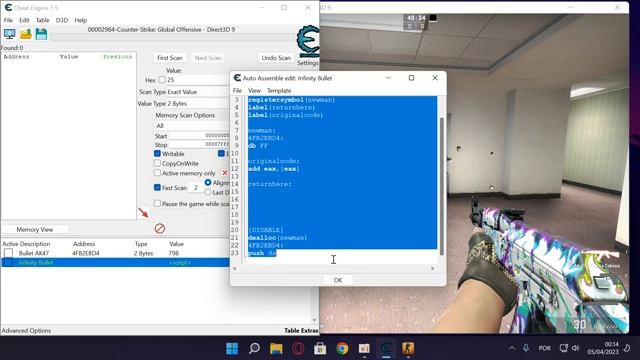Toggle the Hex checkbox

[162, 80]
